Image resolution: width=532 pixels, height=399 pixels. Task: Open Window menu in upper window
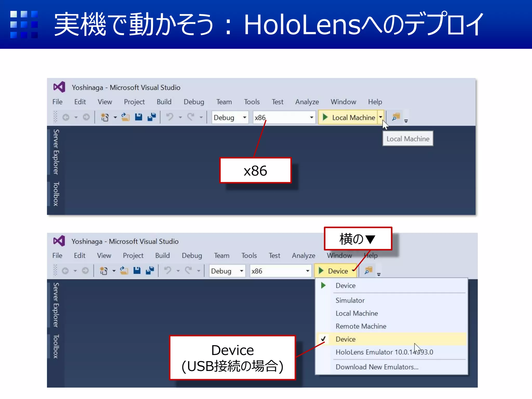(343, 102)
